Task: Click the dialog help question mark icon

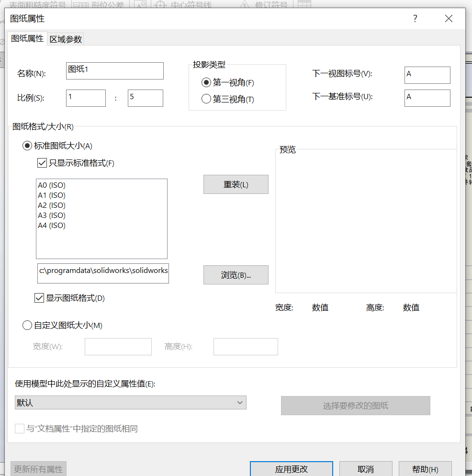Action: point(415,19)
